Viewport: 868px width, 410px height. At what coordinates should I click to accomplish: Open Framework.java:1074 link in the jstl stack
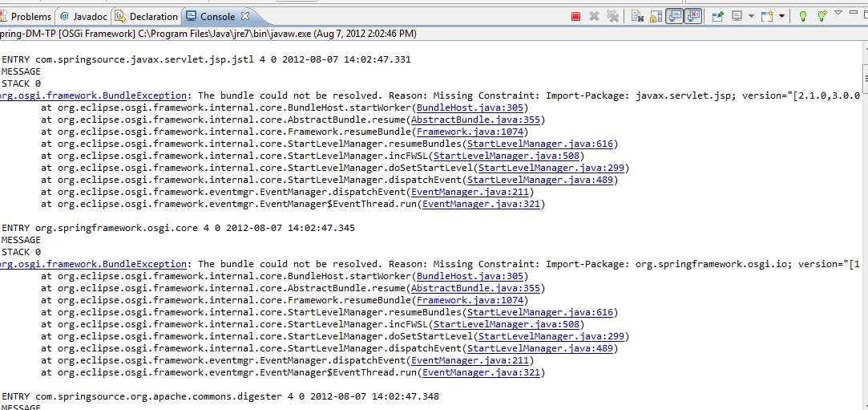(470, 132)
